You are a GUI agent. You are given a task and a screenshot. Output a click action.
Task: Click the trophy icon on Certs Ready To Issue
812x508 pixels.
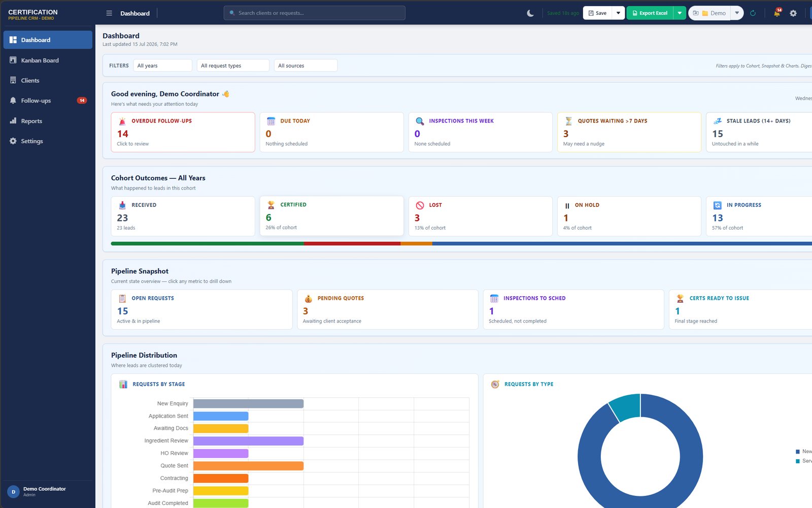[680, 298]
